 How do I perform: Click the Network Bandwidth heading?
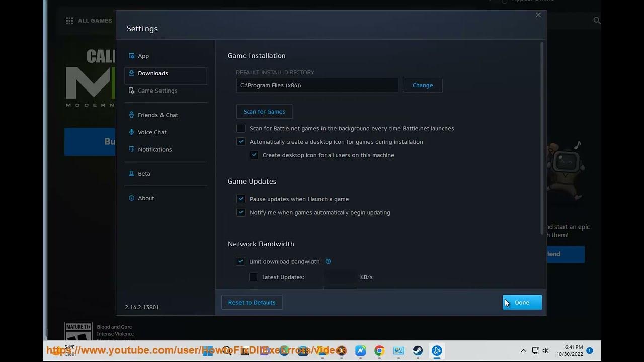[x=261, y=244]
